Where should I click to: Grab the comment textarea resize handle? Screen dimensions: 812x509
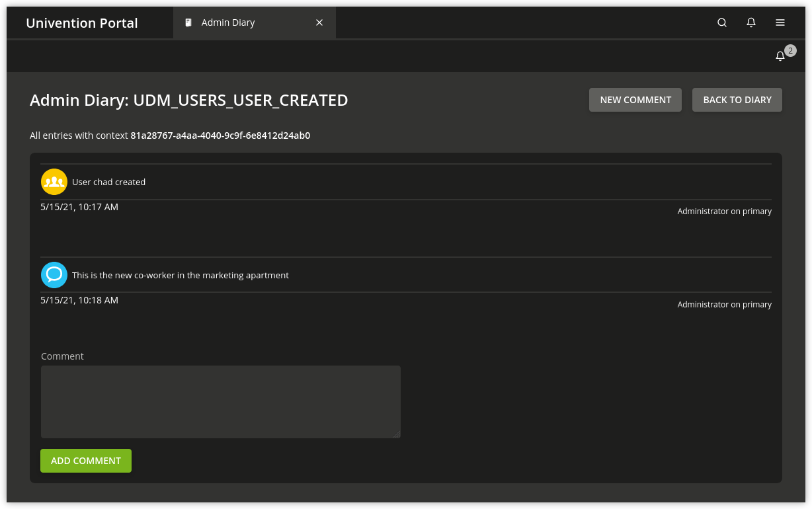click(397, 434)
